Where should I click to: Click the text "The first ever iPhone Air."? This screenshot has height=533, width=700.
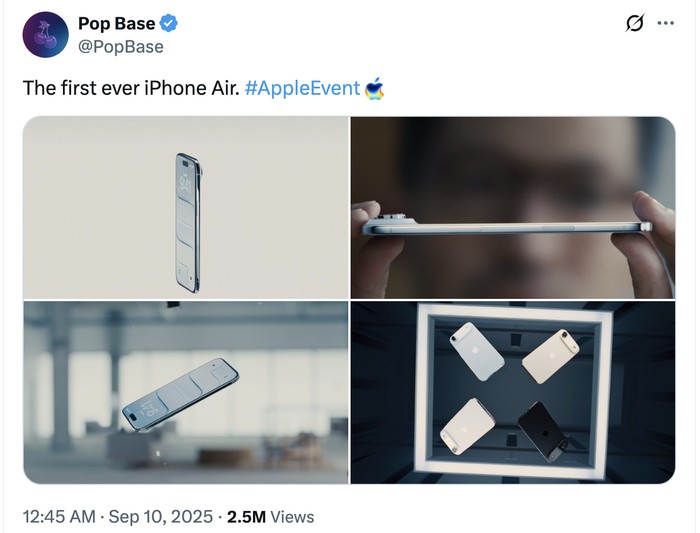click(131, 88)
